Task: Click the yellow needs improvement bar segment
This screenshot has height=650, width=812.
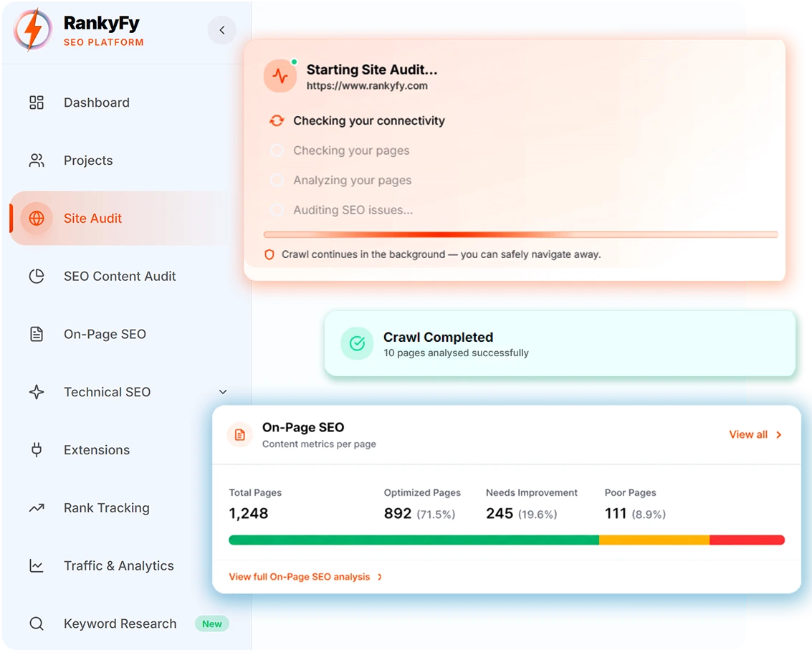Action: click(654, 540)
